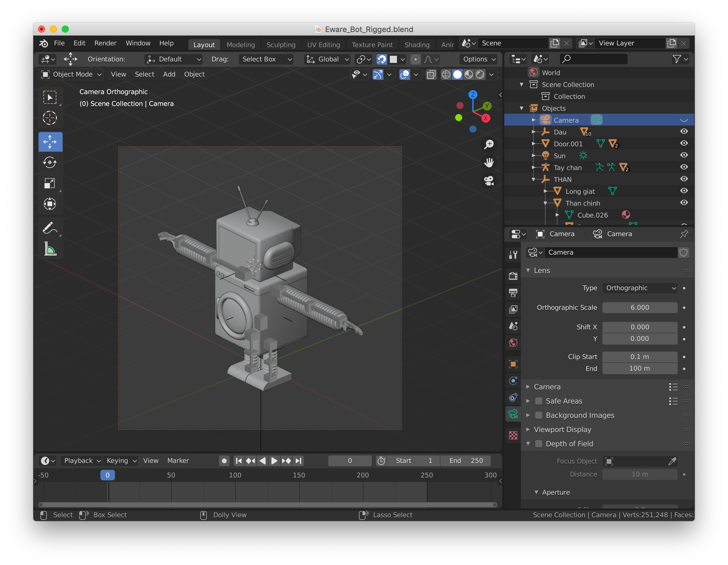Select the Rotate tool in toolbar

[x=50, y=163]
